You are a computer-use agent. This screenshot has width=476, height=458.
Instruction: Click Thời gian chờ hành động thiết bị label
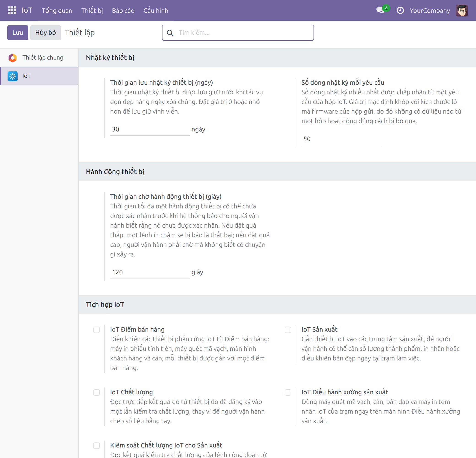pos(166,196)
